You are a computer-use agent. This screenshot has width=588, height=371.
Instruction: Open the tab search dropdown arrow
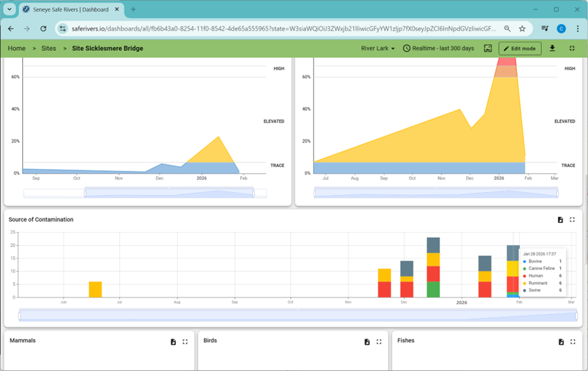coord(9,9)
